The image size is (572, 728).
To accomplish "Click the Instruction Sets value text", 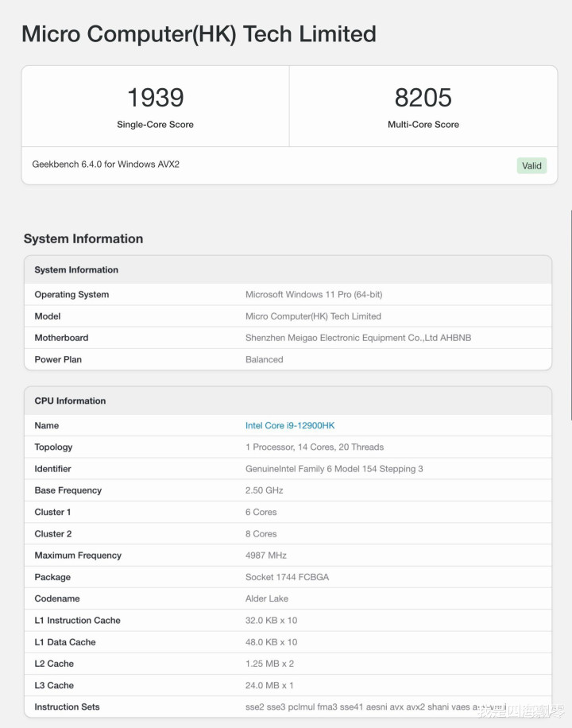I will coord(375,707).
